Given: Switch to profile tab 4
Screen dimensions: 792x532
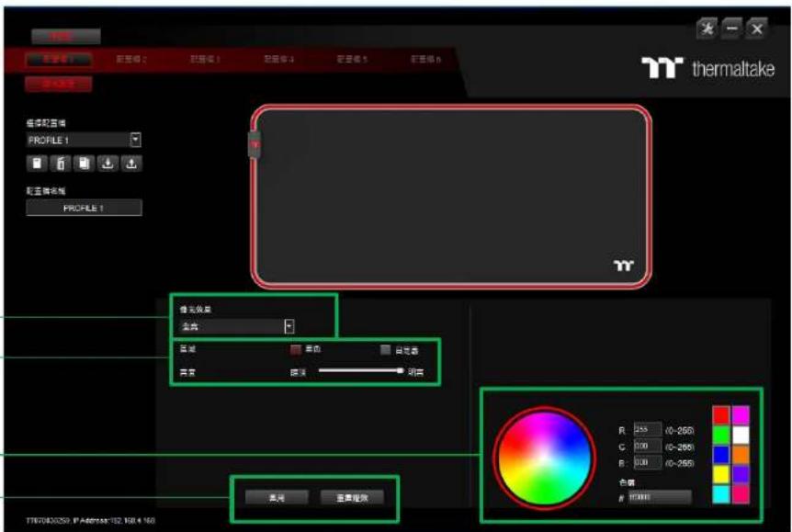Looking at the screenshot, I should click(x=278, y=60).
